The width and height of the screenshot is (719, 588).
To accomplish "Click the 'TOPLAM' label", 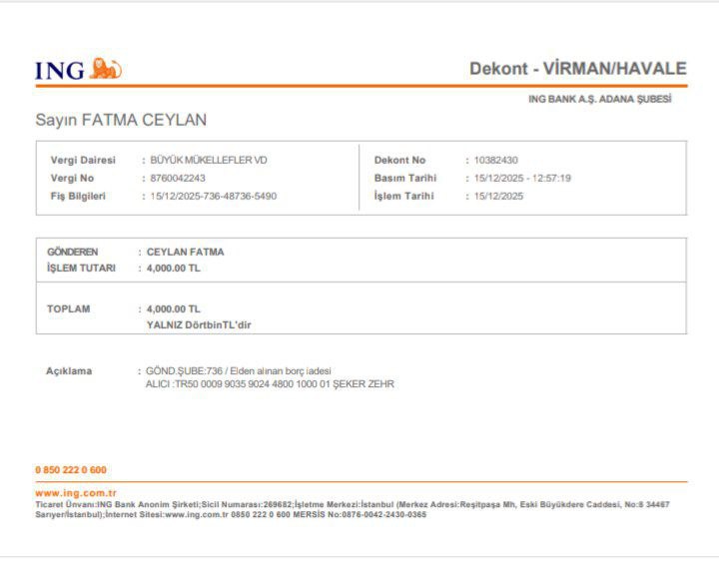I will (x=68, y=308).
